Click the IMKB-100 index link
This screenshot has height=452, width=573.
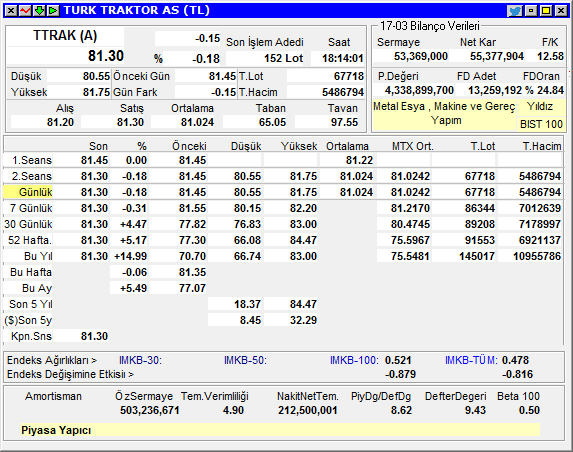tap(354, 361)
